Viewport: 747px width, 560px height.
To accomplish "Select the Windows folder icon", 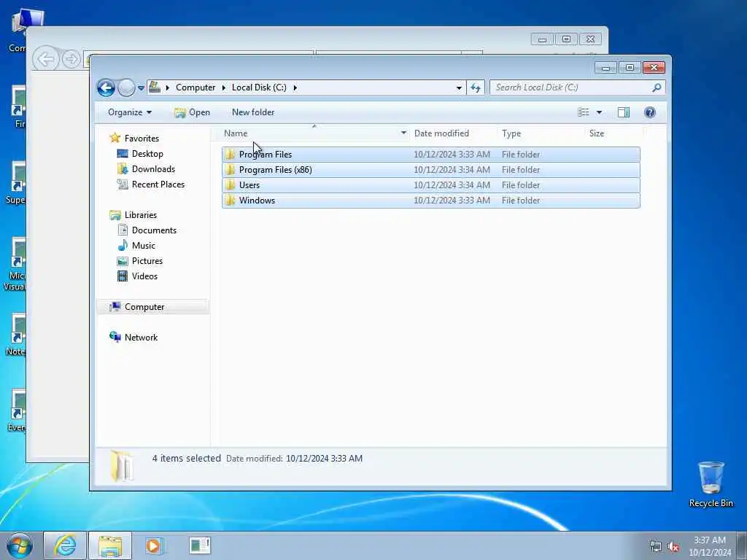I will (x=231, y=200).
